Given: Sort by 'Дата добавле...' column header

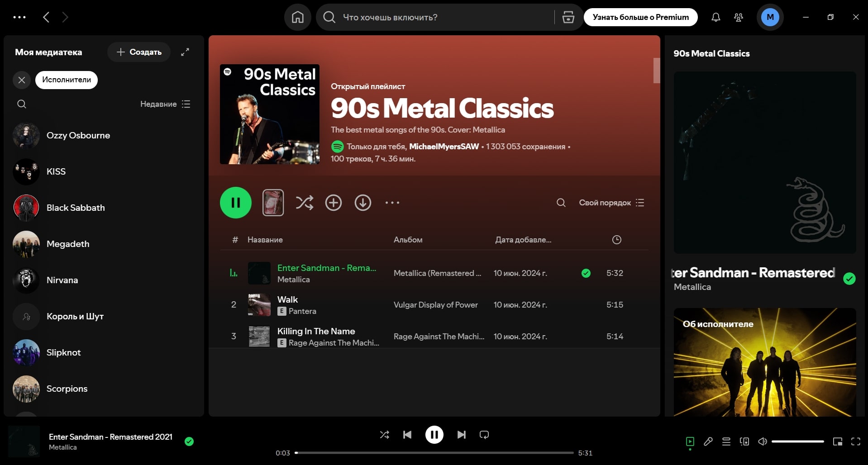Looking at the screenshot, I should tap(523, 240).
